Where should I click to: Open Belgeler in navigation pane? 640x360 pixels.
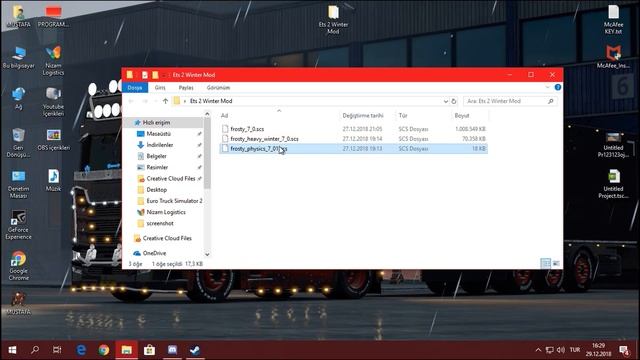(x=156, y=156)
